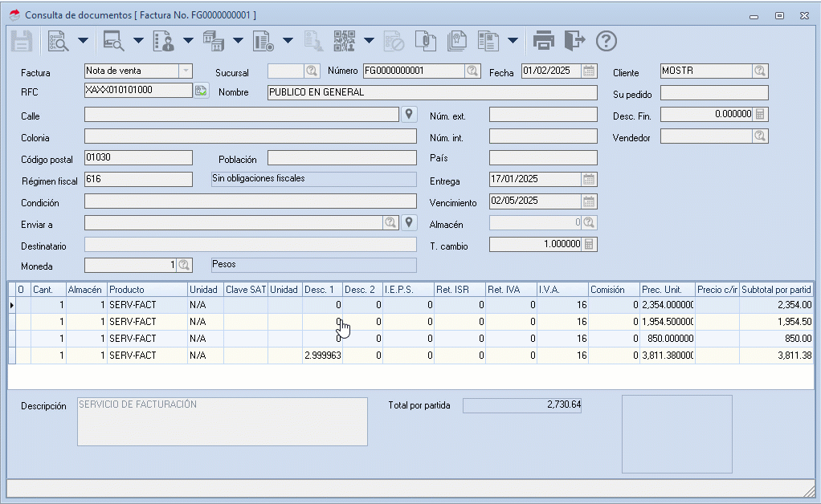Click the Clave SAT column header
The image size is (821, 504).
(246, 289)
